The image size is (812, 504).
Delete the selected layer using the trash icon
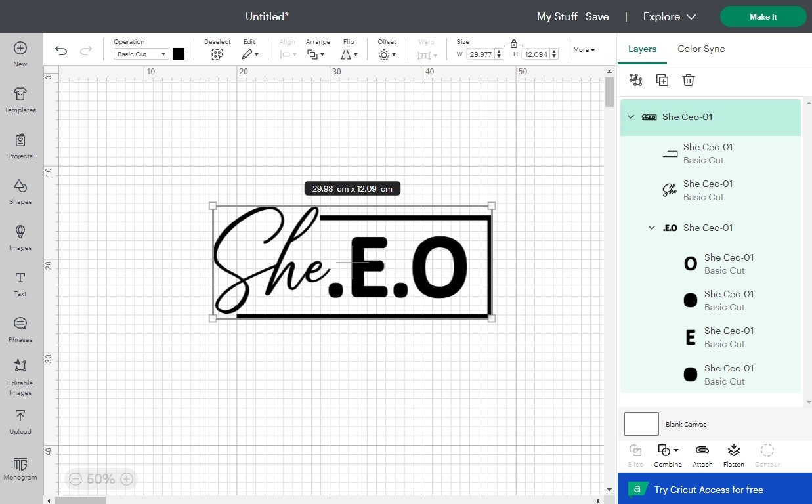pyautogui.click(x=688, y=79)
